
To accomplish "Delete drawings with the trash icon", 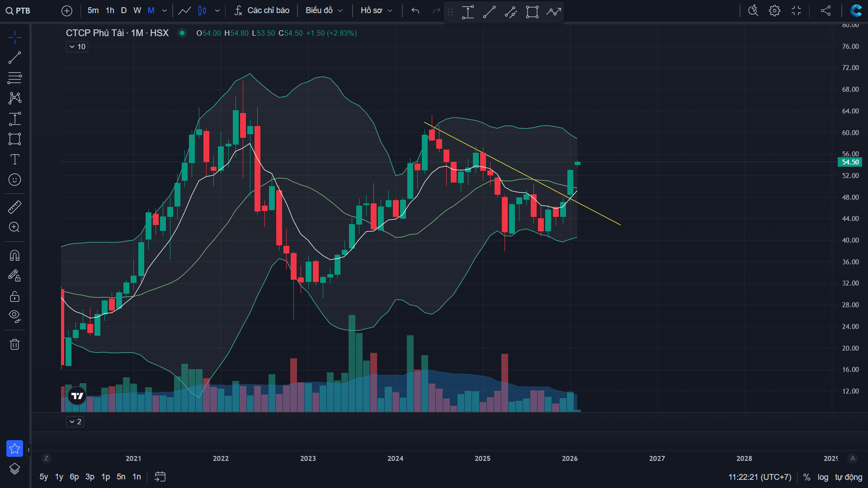I will (14, 345).
